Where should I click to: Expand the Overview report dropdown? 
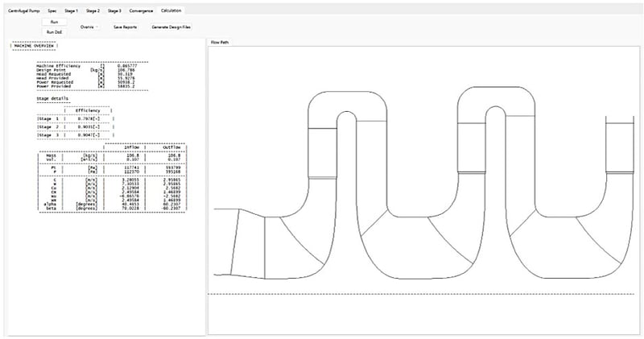click(89, 27)
